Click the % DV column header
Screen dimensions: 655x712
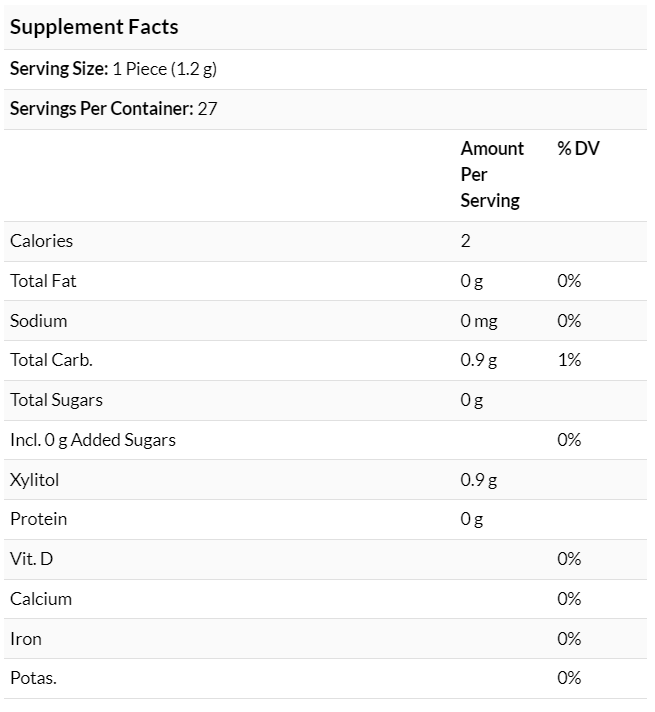pos(578,148)
